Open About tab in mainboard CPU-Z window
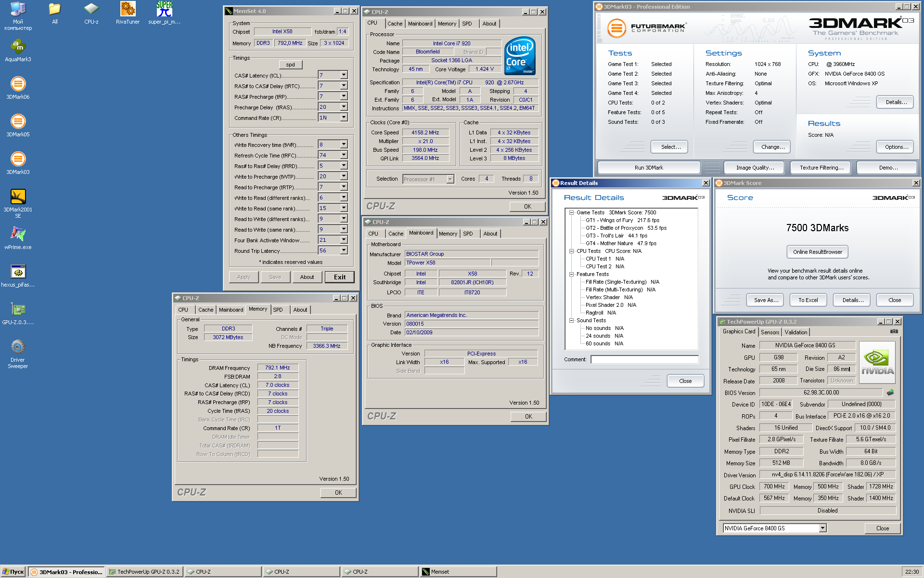This screenshot has height=578, width=924. click(490, 234)
